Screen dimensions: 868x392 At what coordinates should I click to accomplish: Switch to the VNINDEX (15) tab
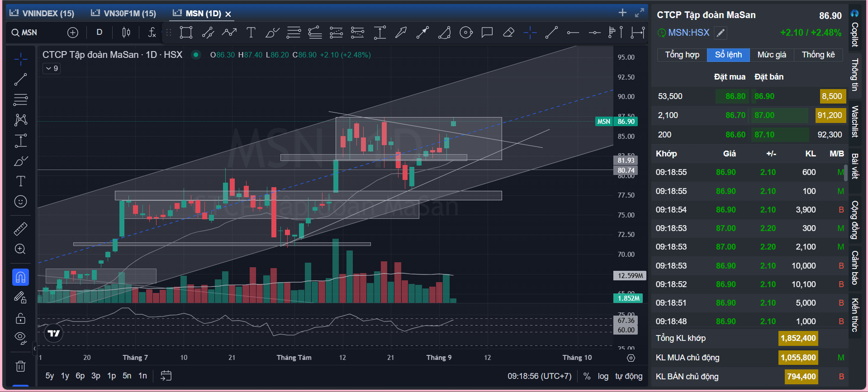(42, 14)
